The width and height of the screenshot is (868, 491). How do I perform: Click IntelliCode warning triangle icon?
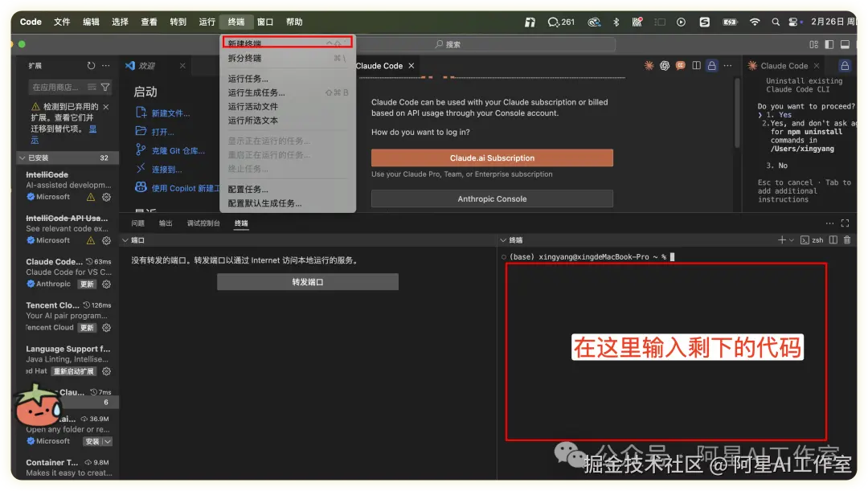91,197
